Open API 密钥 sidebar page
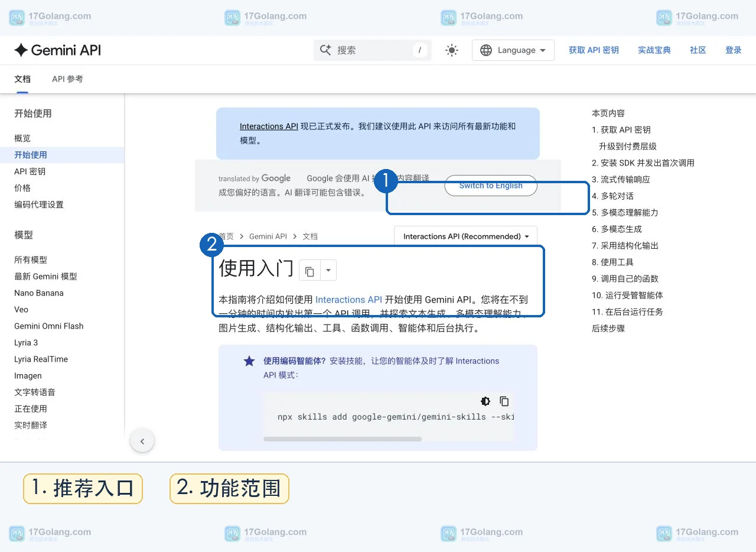 [x=30, y=171]
